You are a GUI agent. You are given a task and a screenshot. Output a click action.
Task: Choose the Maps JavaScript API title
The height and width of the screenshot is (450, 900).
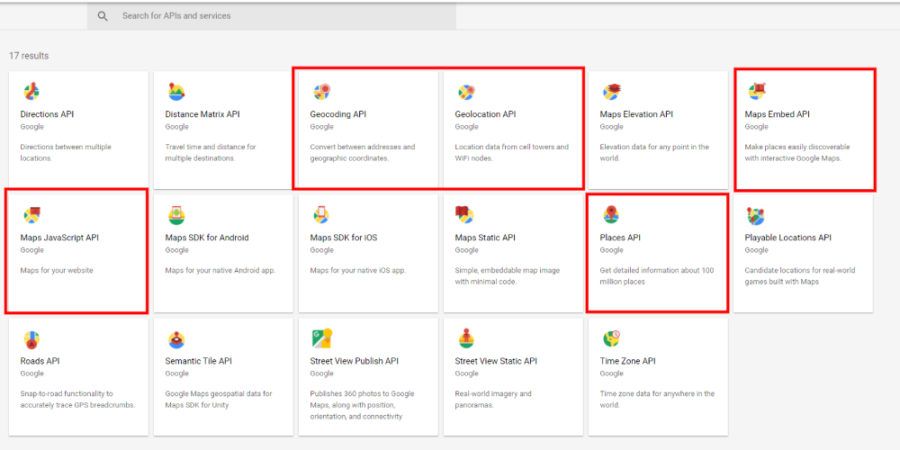[60, 238]
